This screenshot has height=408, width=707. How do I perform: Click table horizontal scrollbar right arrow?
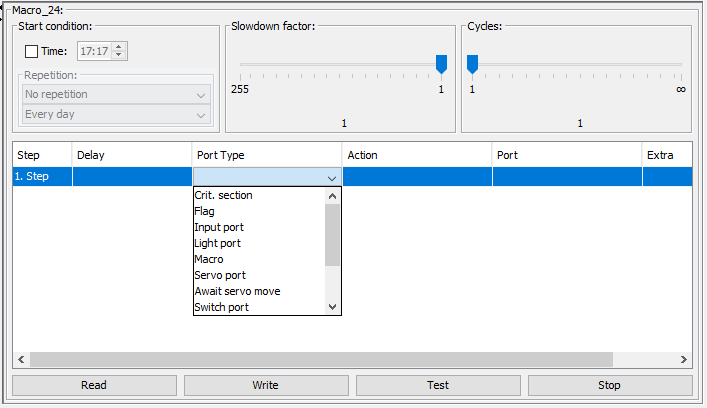(x=684, y=359)
